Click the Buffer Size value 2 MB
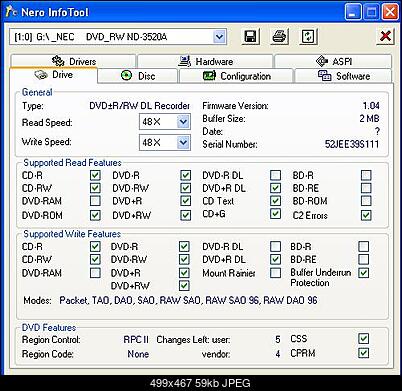The width and height of the screenshot is (402, 391). (x=369, y=118)
